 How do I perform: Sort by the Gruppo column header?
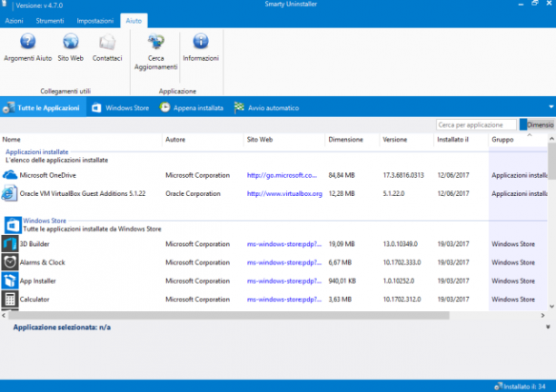518,140
